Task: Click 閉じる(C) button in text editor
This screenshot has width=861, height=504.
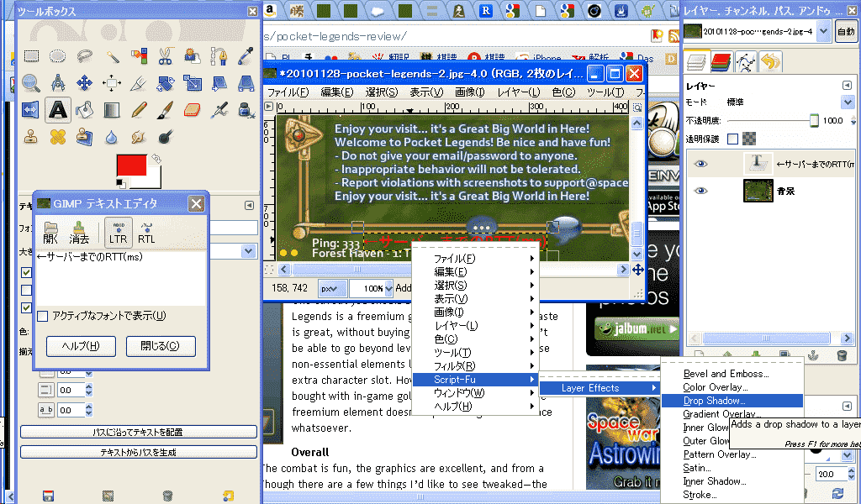Action: pos(161,346)
